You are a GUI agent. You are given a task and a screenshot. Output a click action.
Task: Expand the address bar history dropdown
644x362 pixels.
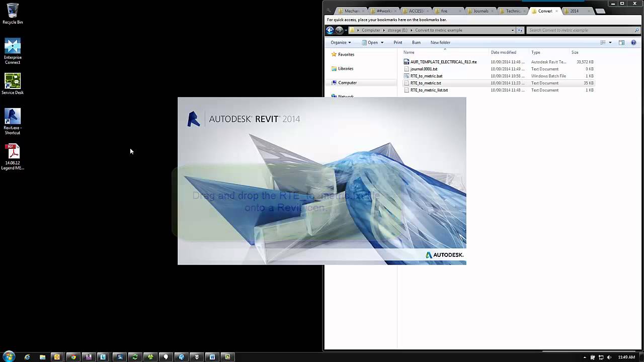point(513,30)
